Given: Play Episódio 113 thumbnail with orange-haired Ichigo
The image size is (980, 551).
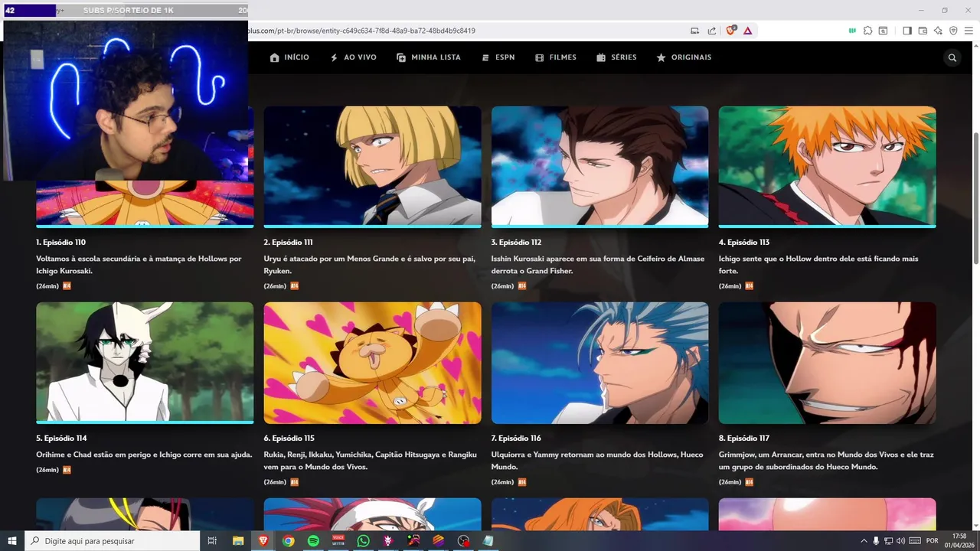Looking at the screenshot, I should [828, 166].
